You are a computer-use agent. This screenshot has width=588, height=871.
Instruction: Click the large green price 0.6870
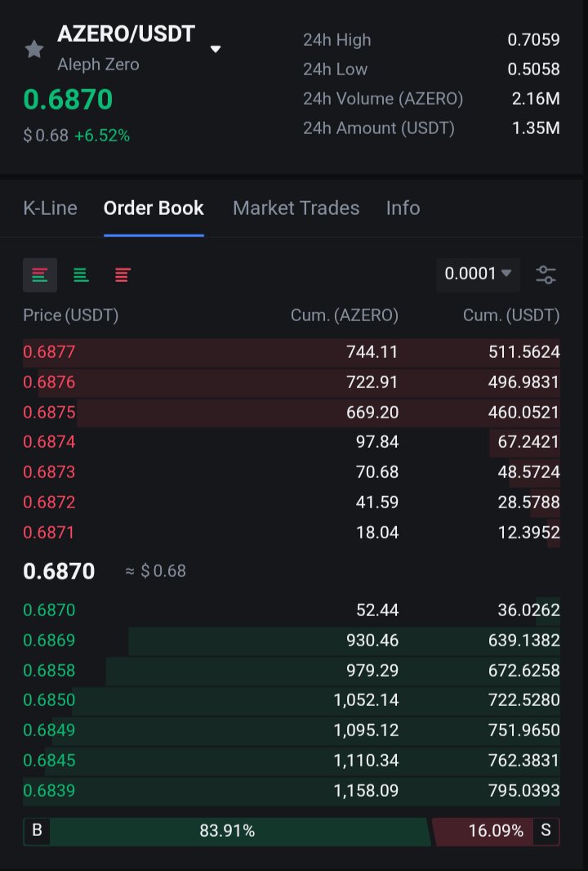click(x=68, y=100)
